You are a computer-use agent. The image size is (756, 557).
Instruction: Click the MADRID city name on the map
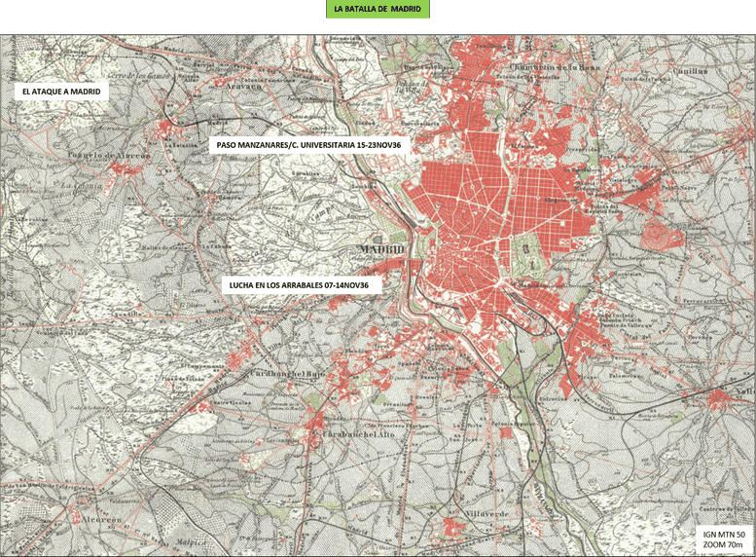point(381,249)
